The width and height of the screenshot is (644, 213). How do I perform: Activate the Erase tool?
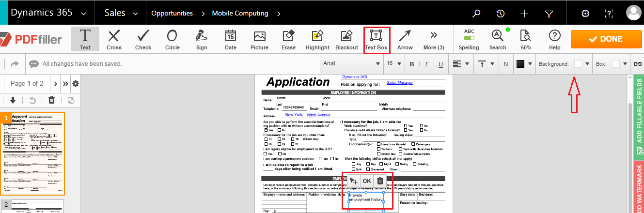[288, 39]
